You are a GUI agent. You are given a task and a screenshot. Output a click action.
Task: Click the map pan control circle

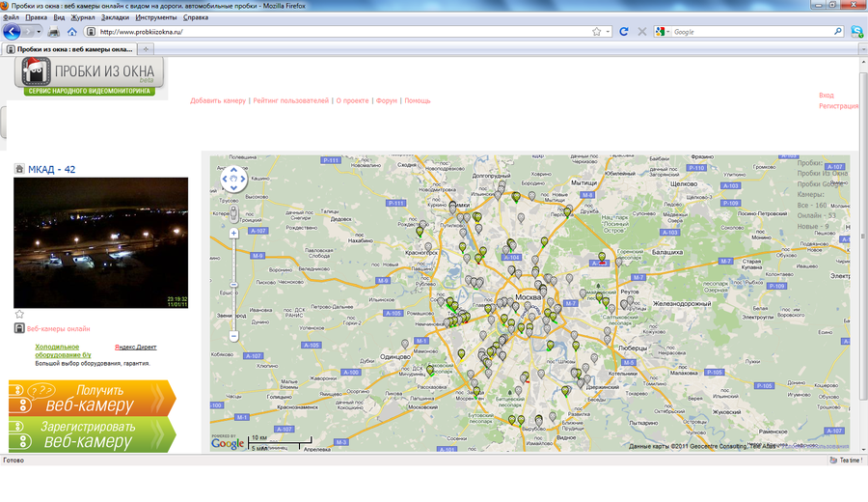(x=233, y=179)
